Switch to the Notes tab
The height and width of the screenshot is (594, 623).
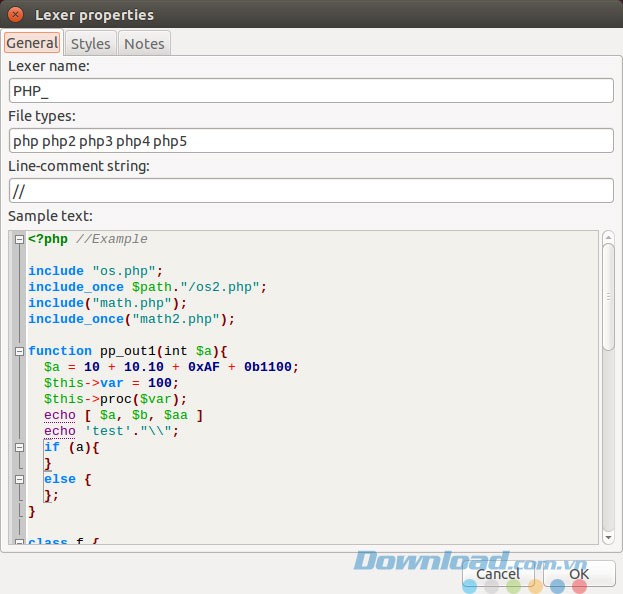coord(144,43)
